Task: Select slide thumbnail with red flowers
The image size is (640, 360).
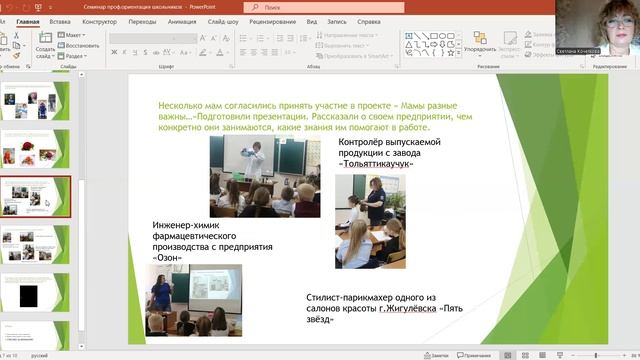Action: [x=35, y=149]
